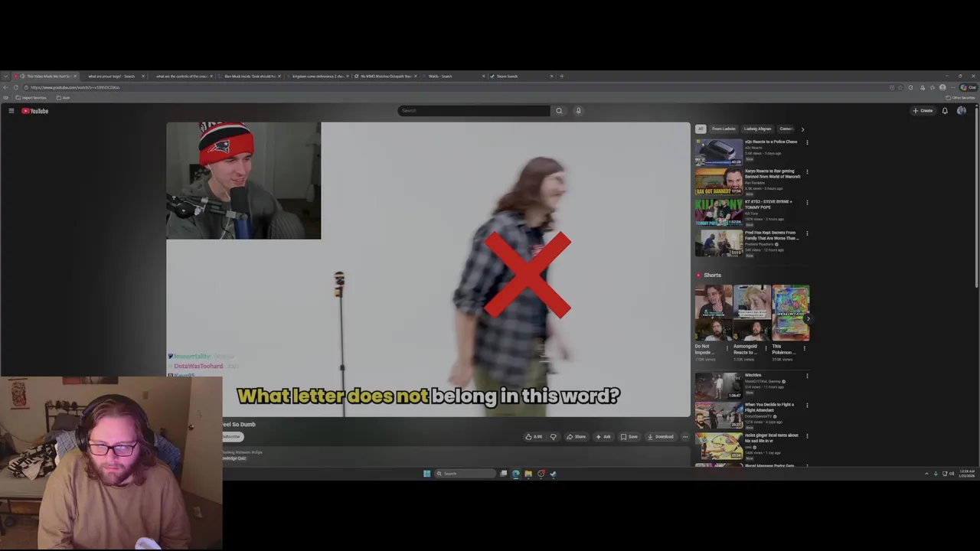Screen dimensions: 980x551
Task: Open the YouTube account avatar menu
Action: click(962, 111)
